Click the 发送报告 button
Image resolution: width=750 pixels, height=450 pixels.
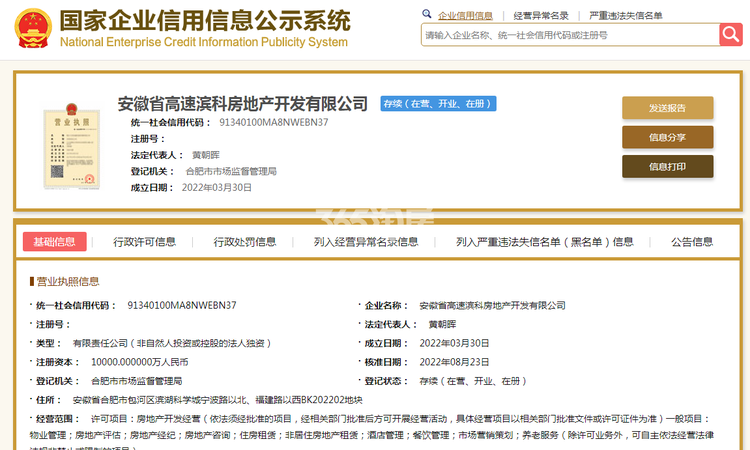667,108
